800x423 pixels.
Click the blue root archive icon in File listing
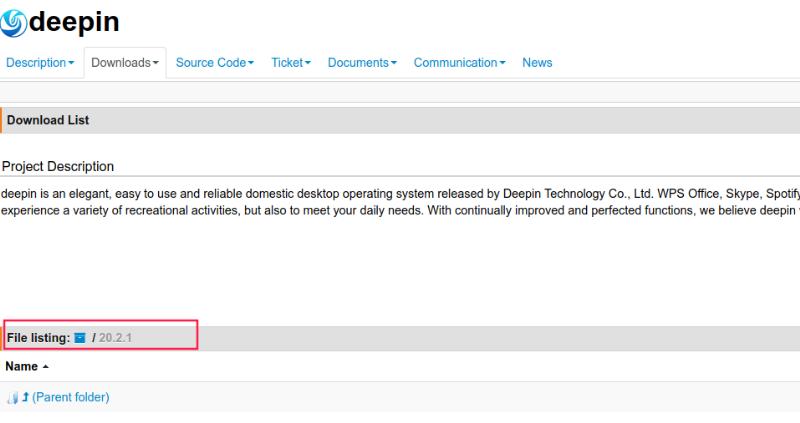pos(80,338)
